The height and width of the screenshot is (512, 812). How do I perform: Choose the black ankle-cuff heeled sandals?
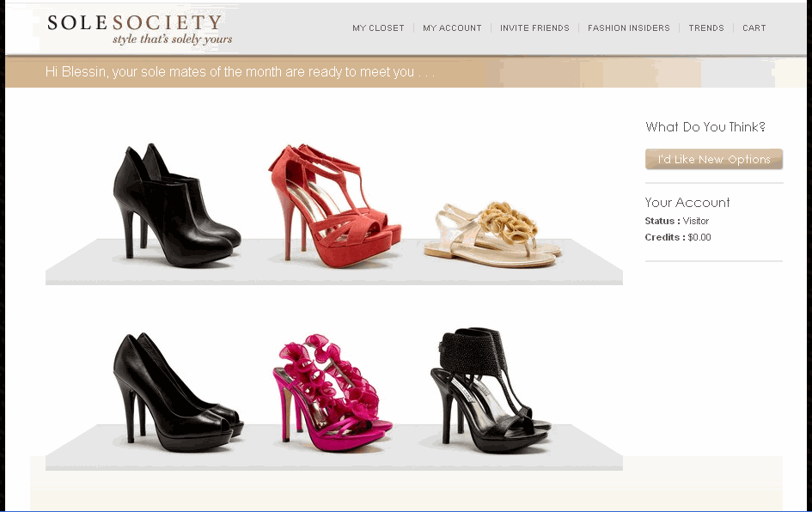491,390
